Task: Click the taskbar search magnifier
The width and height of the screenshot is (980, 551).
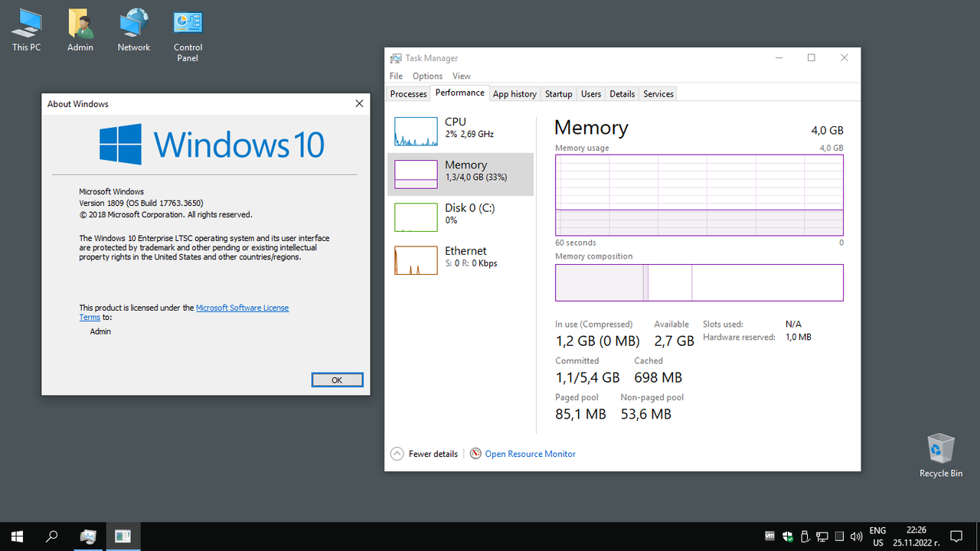Action: point(52,536)
